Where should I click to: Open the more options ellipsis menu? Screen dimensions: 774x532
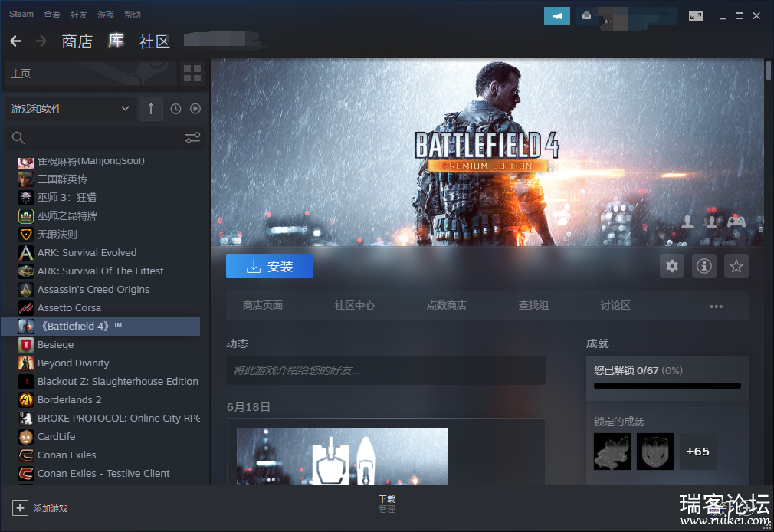716,306
